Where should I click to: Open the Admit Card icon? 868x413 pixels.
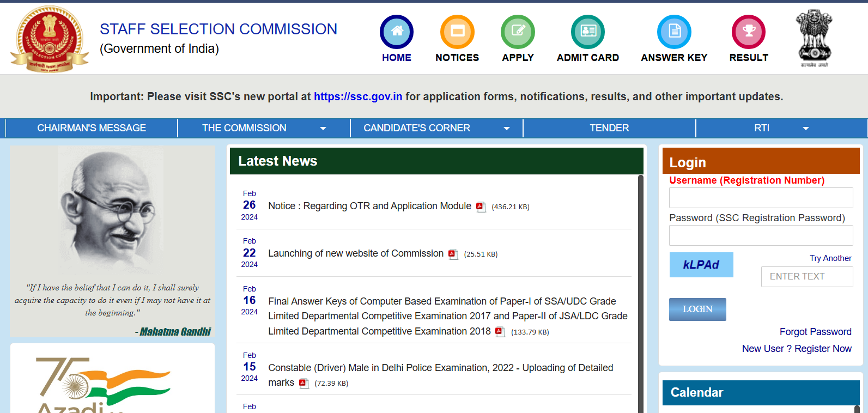587,32
